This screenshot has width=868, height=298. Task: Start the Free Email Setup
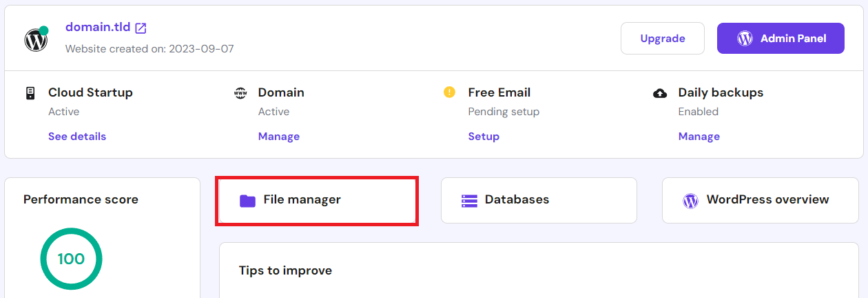pyautogui.click(x=484, y=137)
